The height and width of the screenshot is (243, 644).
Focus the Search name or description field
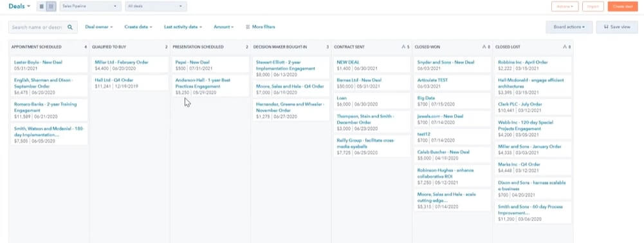click(x=42, y=27)
